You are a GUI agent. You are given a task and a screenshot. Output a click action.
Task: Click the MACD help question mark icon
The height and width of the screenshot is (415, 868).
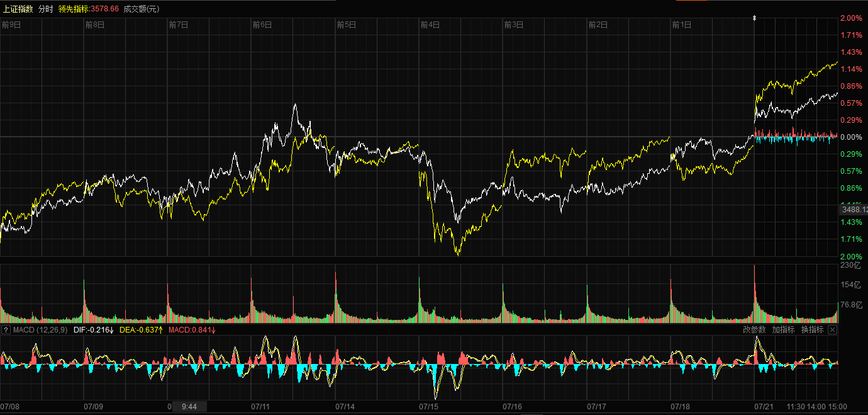(x=5, y=330)
